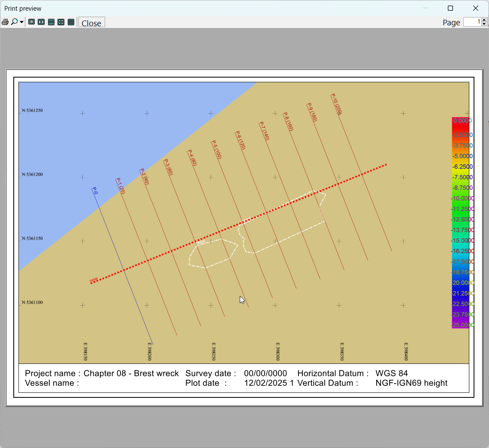The image size is (489, 448).
Task: Maximize the Print preview window
Action: [450, 8]
